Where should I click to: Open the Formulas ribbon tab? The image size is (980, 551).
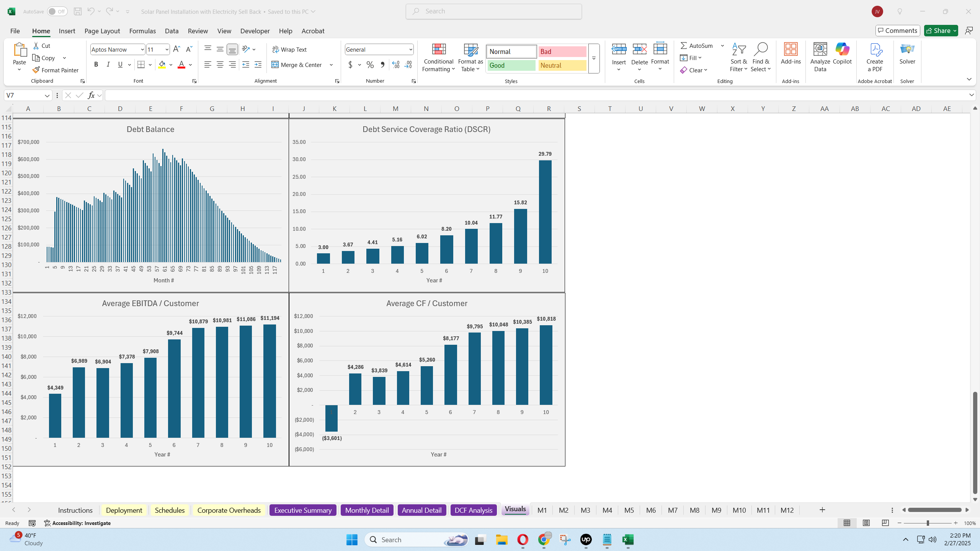coord(142,31)
